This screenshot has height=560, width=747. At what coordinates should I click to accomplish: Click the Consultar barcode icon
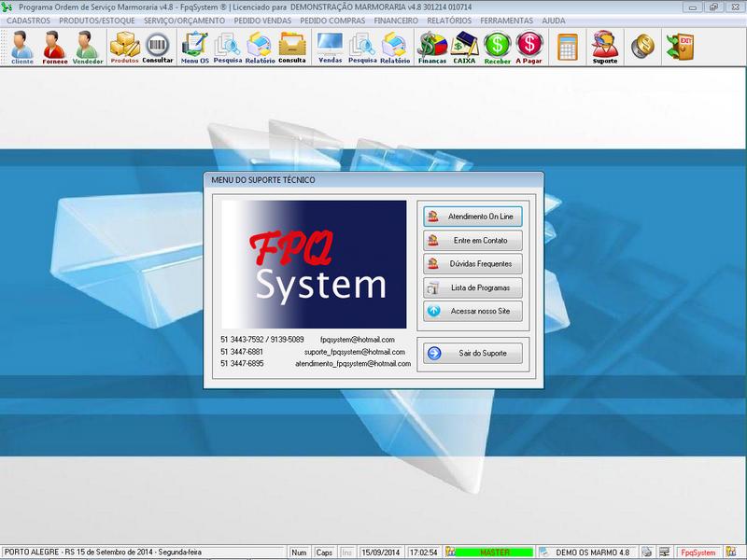tap(158, 47)
